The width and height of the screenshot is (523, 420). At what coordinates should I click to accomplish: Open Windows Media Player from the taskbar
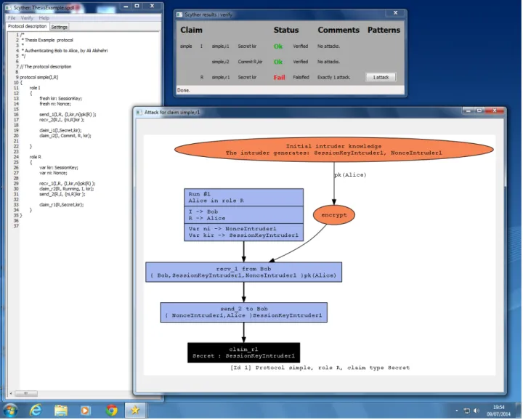tap(86, 411)
